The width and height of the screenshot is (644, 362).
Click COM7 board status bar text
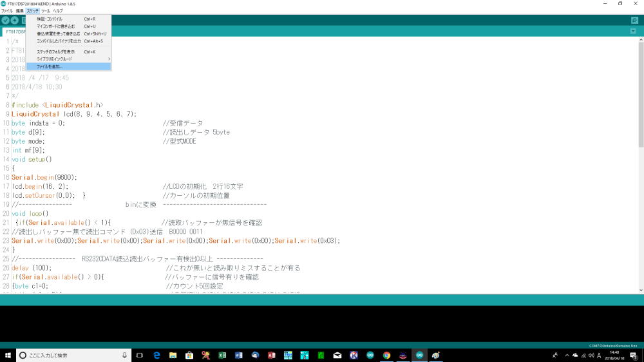[x=613, y=345]
